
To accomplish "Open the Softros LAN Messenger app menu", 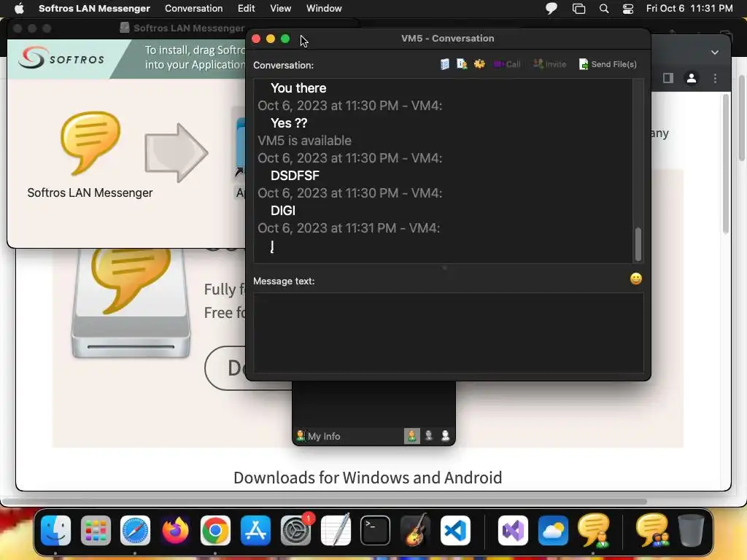I will coord(94,9).
